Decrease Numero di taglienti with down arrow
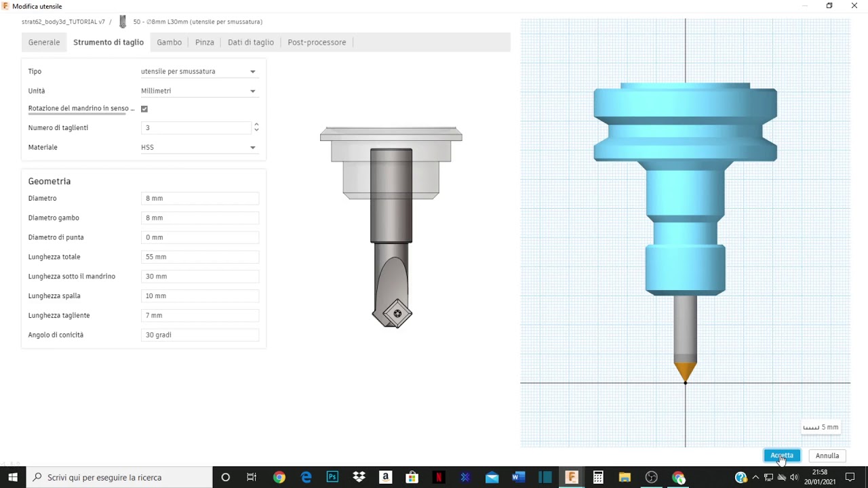Viewport: 868px width, 488px height. point(256,130)
